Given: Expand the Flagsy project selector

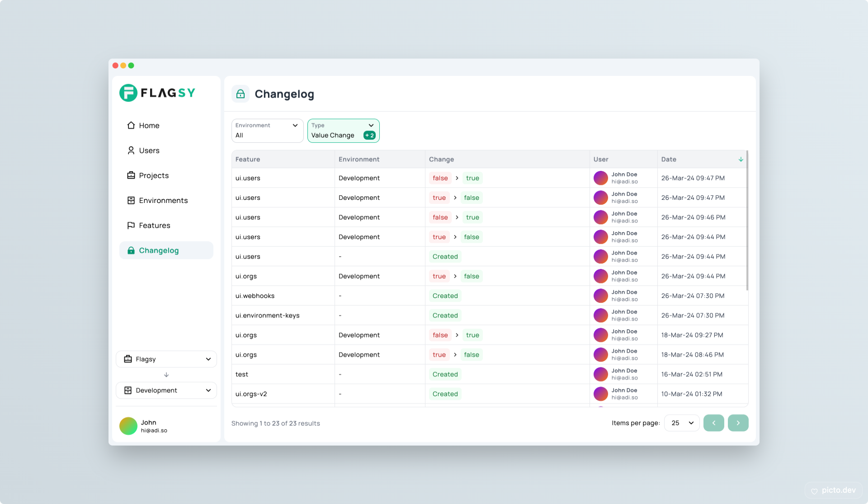Looking at the screenshot, I should click(x=166, y=359).
